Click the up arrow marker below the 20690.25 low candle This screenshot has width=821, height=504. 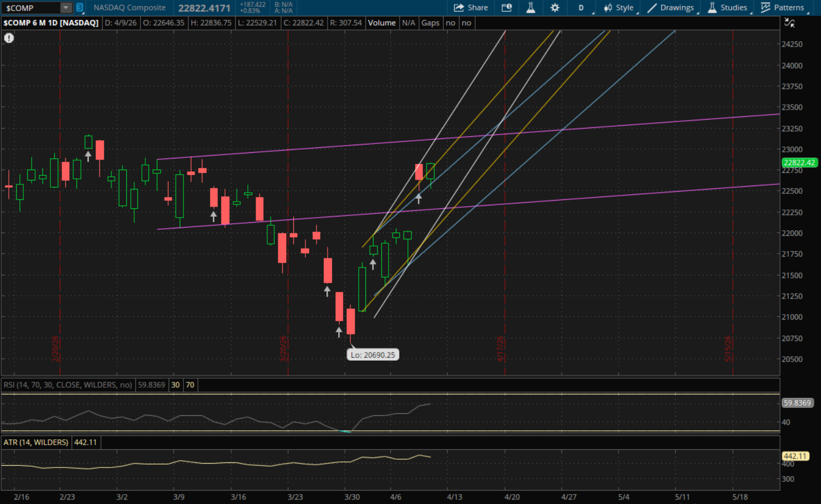(339, 332)
